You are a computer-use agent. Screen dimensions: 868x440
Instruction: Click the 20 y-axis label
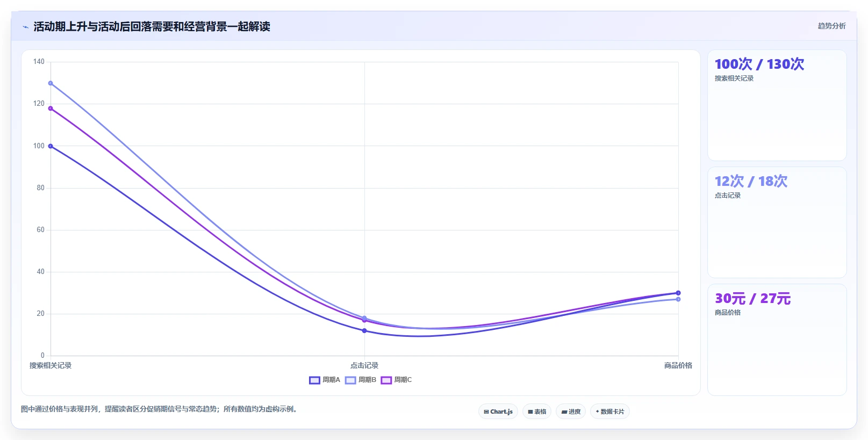coord(41,314)
